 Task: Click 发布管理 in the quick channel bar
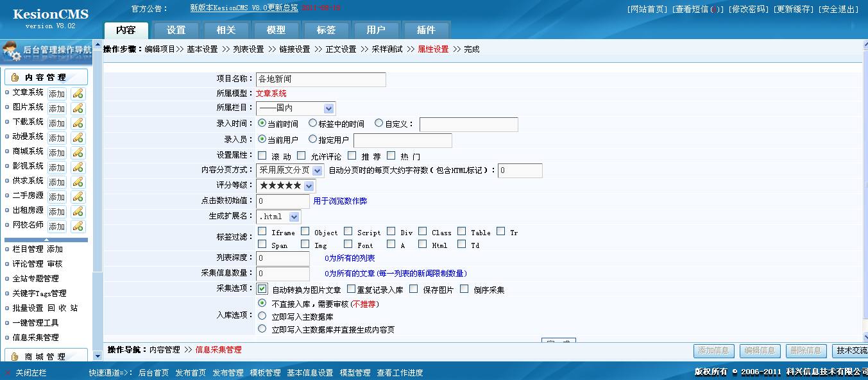tap(228, 372)
